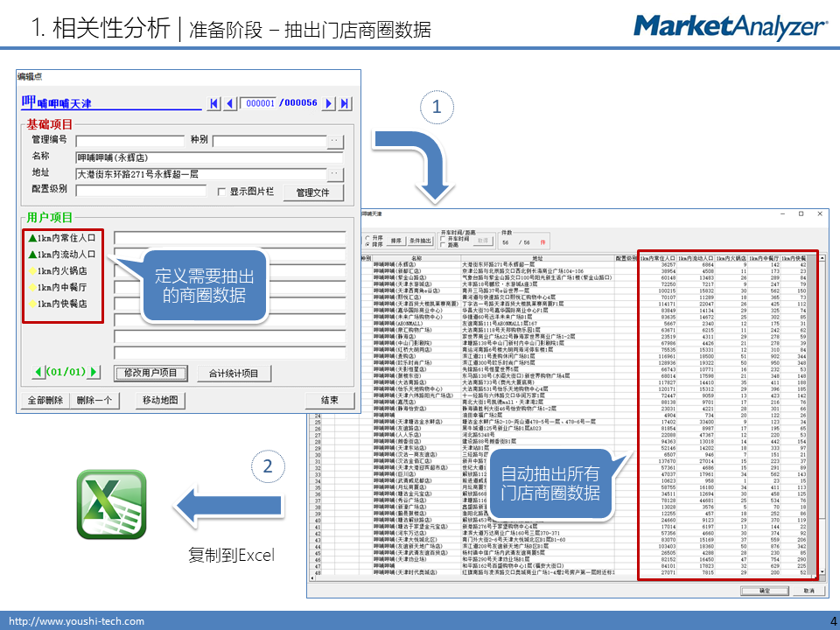The width and height of the screenshot is (840, 630).
Task: Click the horizontal scrollbar left arrow in table
Action: pos(313,578)
